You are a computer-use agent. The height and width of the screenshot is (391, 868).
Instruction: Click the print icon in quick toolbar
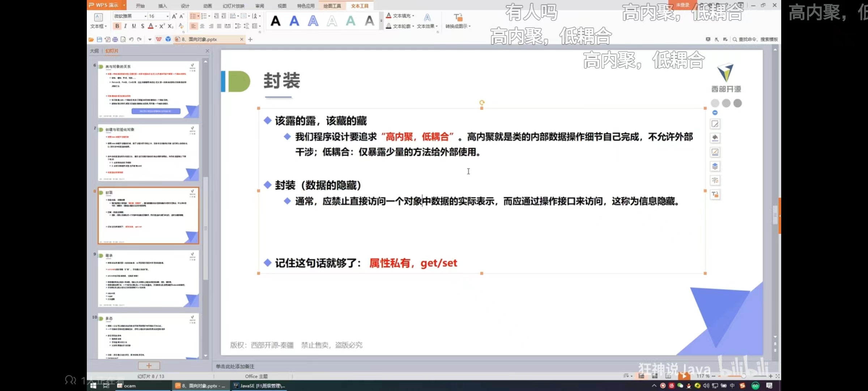coord(115,39)
